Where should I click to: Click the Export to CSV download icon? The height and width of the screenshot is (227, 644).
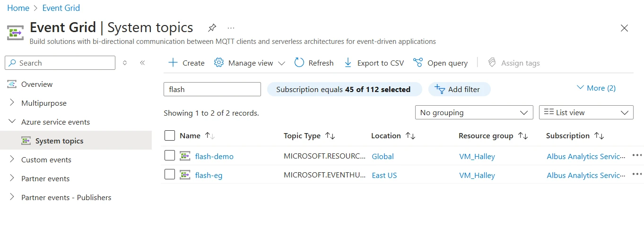coord(348,63)
